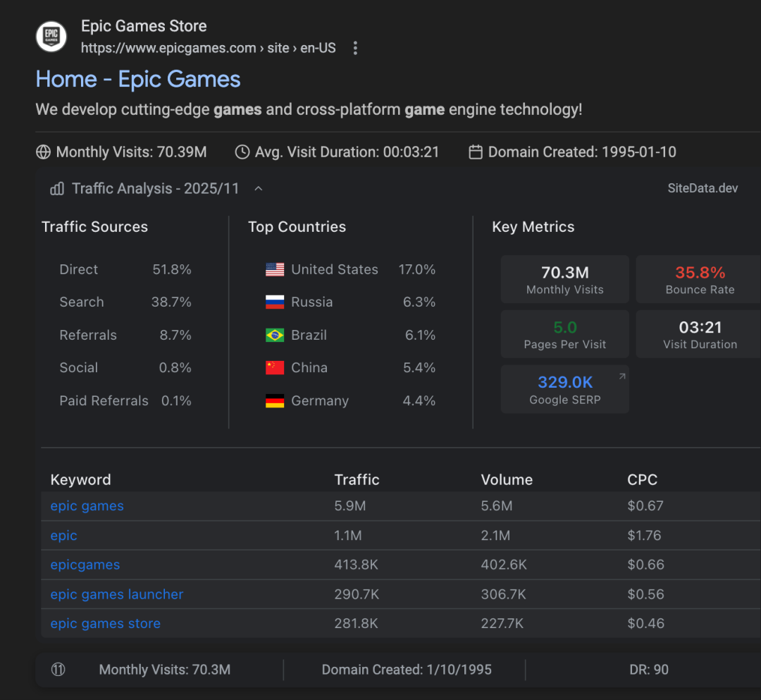
Task: Click 'Domain Created: 1/10/1995' in bottom bar
Action: [x=407, y=670]
